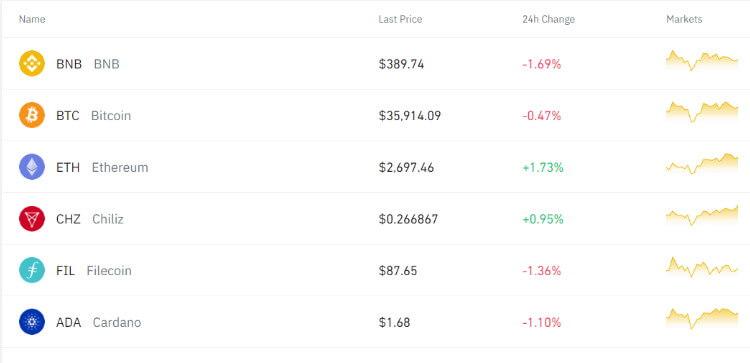Image resolution: width=750 pixels, height=363 pixels.
Task: Open the Bitcoin market sparkline chart
Action: coord(702,112)
